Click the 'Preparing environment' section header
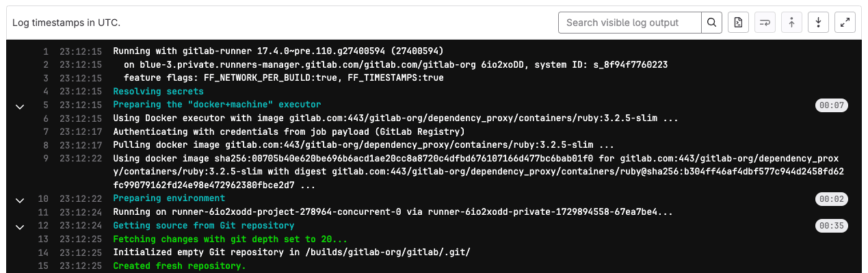 click(169, 198)
